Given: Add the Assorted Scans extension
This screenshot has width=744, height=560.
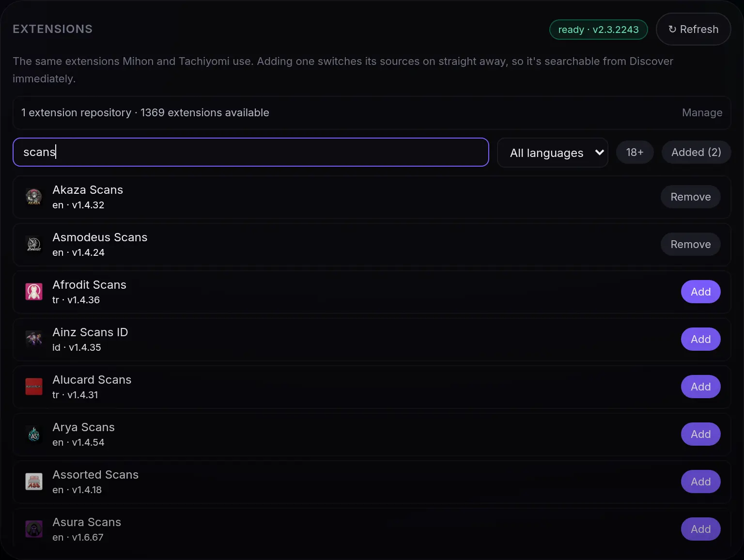Looking at the screenshot, I should pyautogui.click(x=701, y=482).
